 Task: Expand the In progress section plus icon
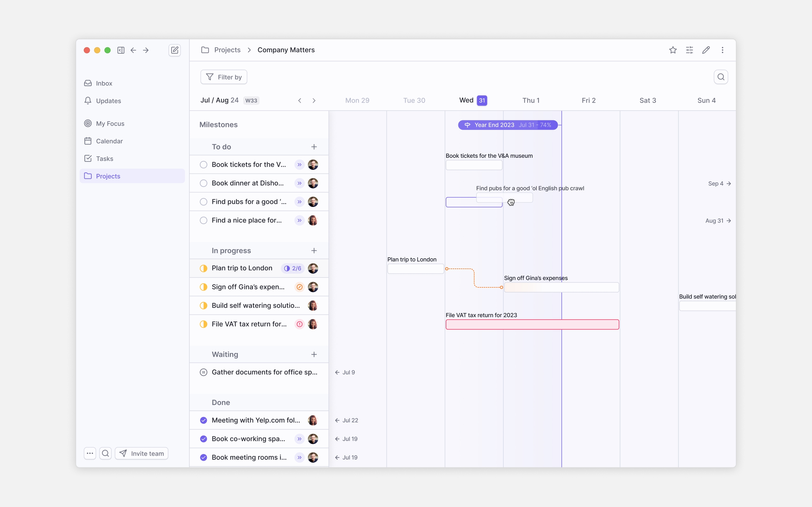(x=315, y=251)
